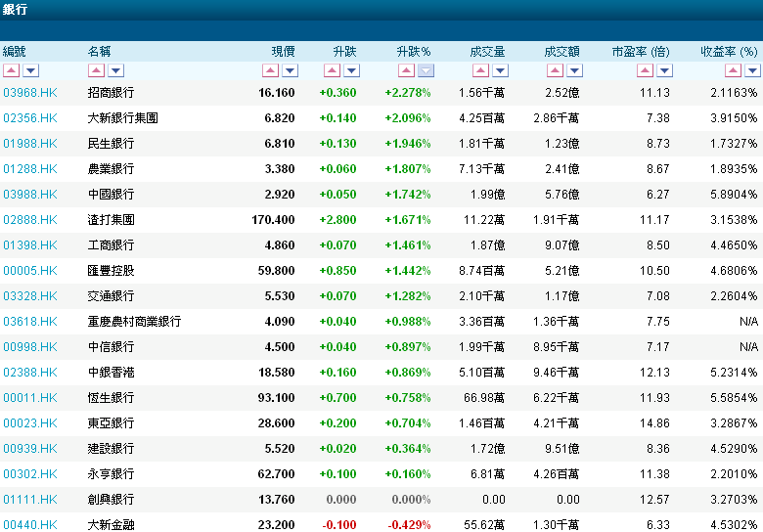Viewport: 763px width, 532px height.
Task: Click the 銀行 section title
Action: tap(15, 9)
